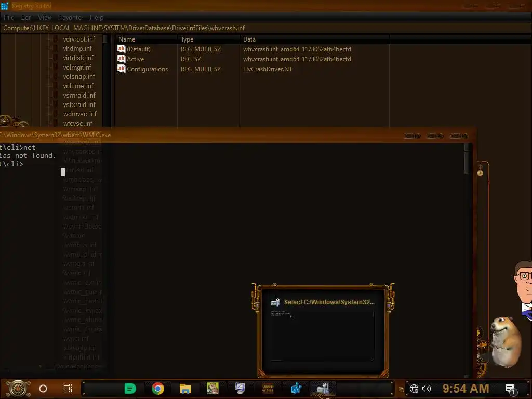
Task: Click REG_MULTI_SZ type in the Configurations row
Action: pos(201,69)
